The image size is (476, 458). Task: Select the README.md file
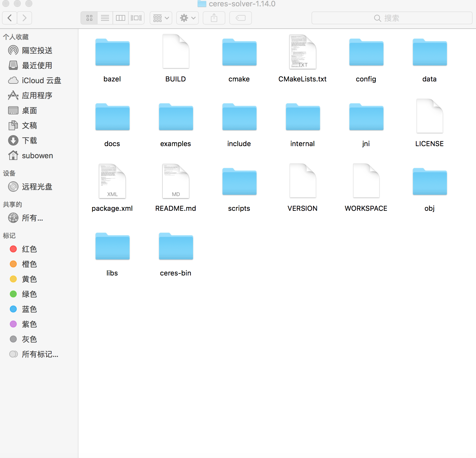click(176, 181)
